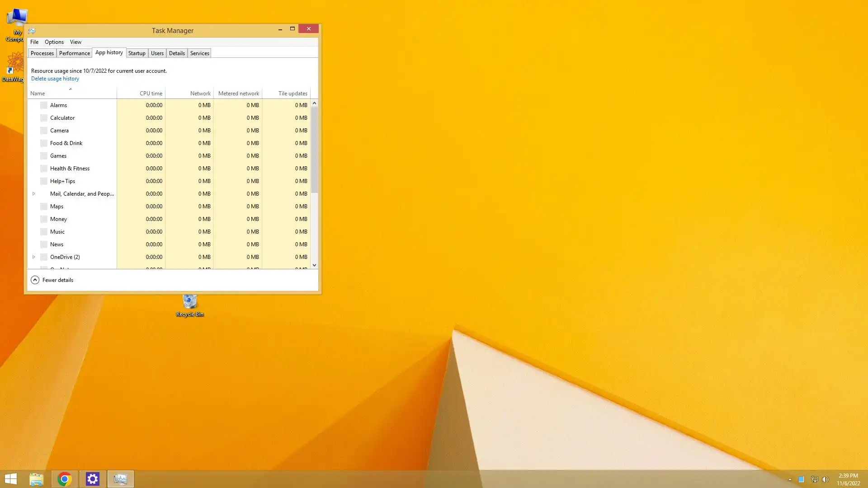This screenshot has width=868, height=488.
Task: Click the network tray icon
Action: 814,479
